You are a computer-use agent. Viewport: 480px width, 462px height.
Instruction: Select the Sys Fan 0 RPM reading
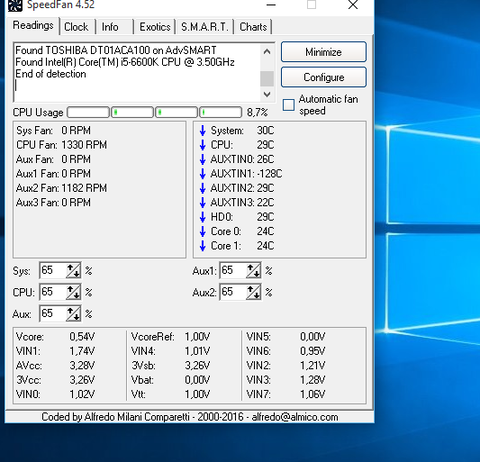click(53, 131)
